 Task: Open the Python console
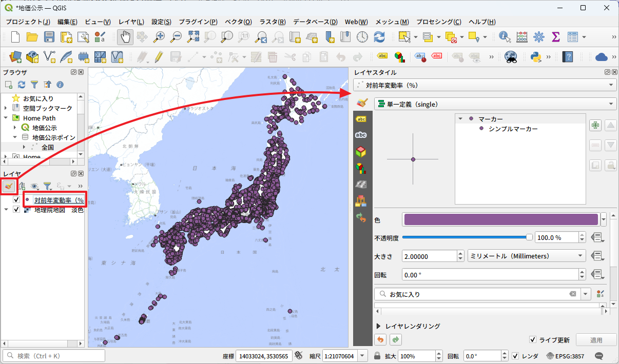coord(536,57)
